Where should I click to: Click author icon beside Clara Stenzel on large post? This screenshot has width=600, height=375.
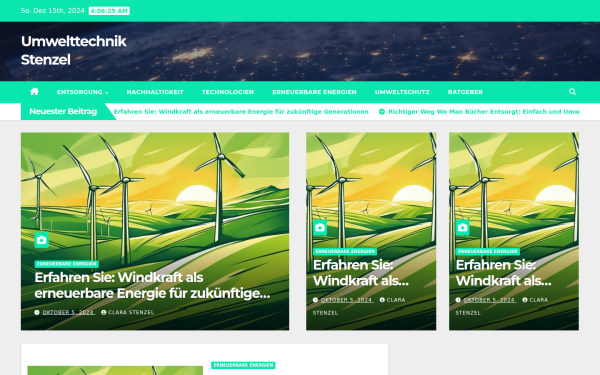(x=104, y=312)
